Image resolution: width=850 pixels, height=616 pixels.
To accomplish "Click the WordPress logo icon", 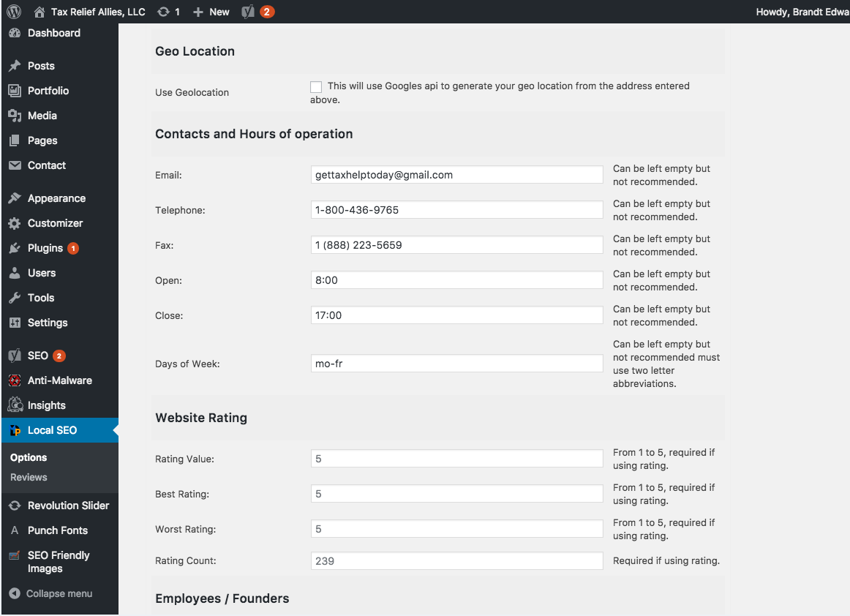I will point(14,12).
